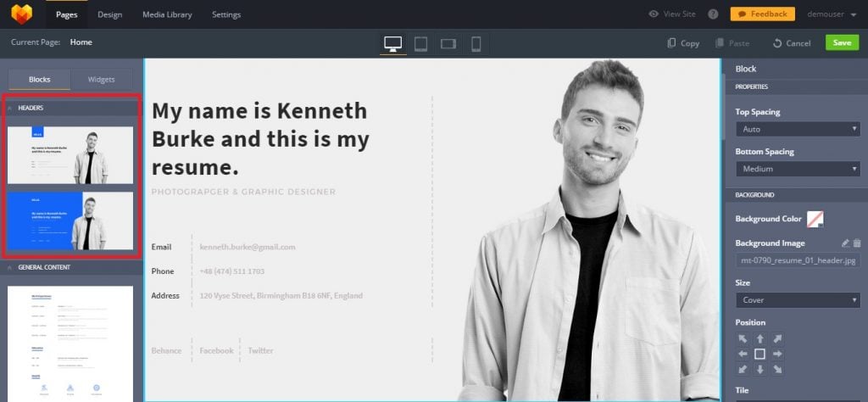Open the Top Spacing dropdown
Screen dimensions: 868x402
[798, 129]
